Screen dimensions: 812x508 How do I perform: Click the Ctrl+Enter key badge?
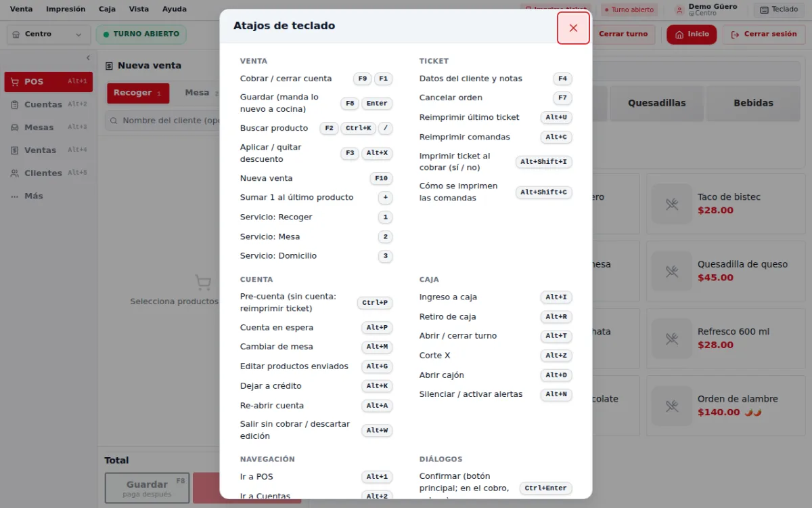[546, 488]
